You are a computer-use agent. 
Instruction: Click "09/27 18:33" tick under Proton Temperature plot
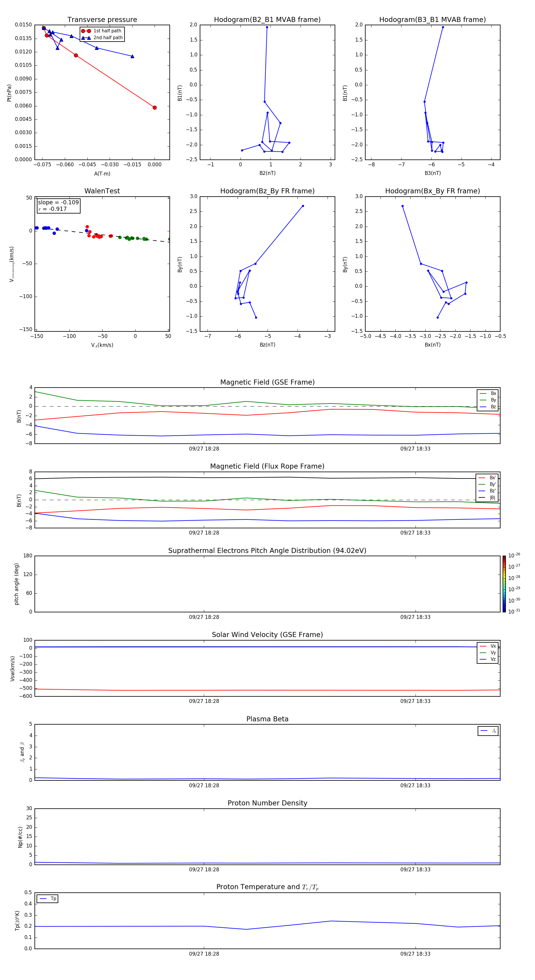tap(416, 954)
